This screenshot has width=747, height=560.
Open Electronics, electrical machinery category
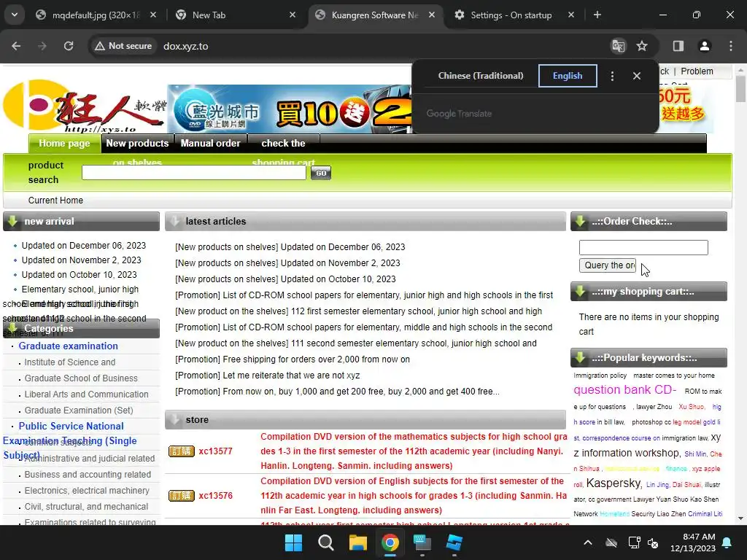(x=87, y=491)
